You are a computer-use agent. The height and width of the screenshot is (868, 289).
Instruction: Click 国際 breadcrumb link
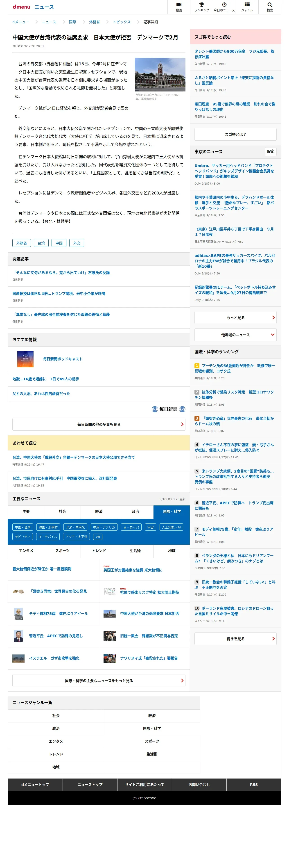pos(72,22)
